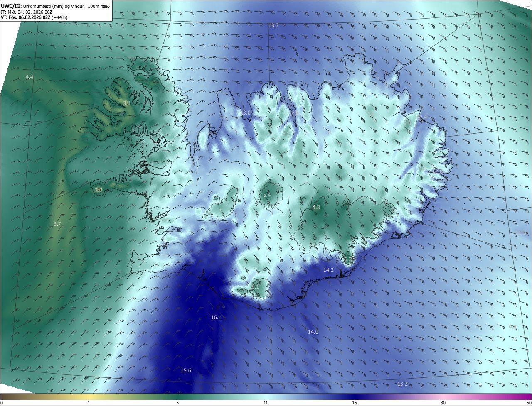Click the 16.1 value off the south coast
Screen dimensions: 532x406
(216, 318)
